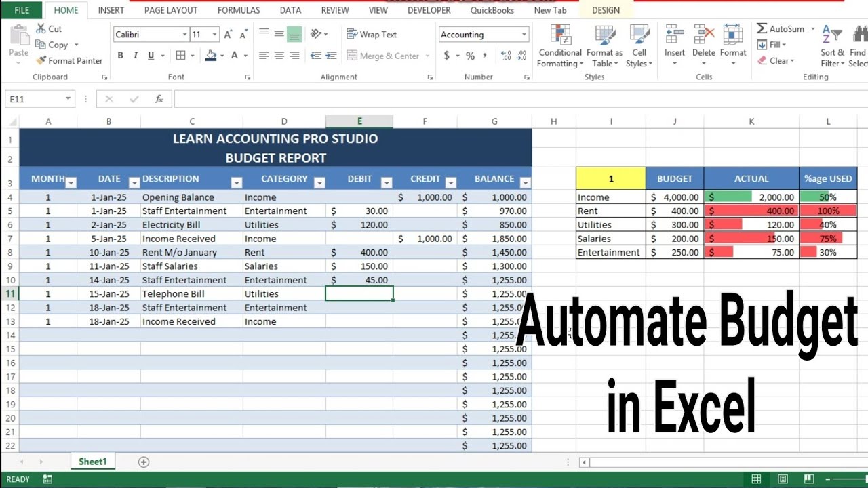Switch to the FORMULAS tab

coord(239,10)
